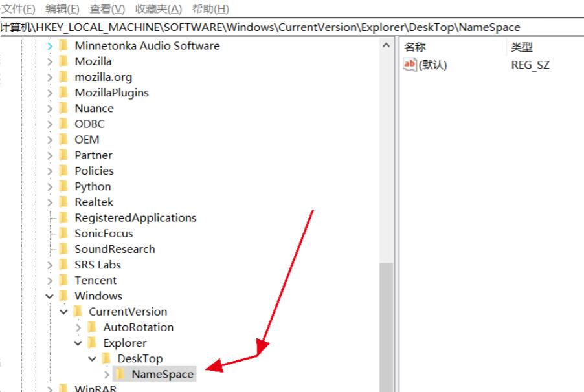Click the Explorer folder icon
The width and height of the screenshot is (584, 392).
(92, 342)
